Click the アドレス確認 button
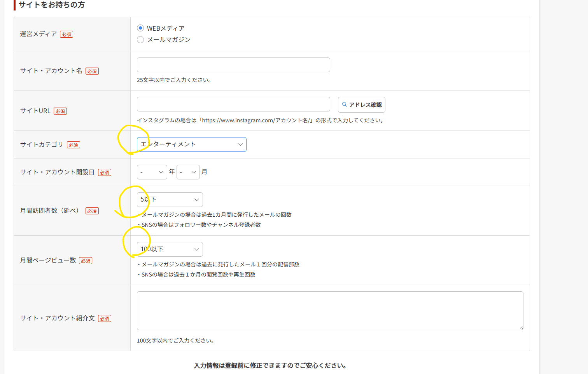The image size is (588, 374). [362, 104]
